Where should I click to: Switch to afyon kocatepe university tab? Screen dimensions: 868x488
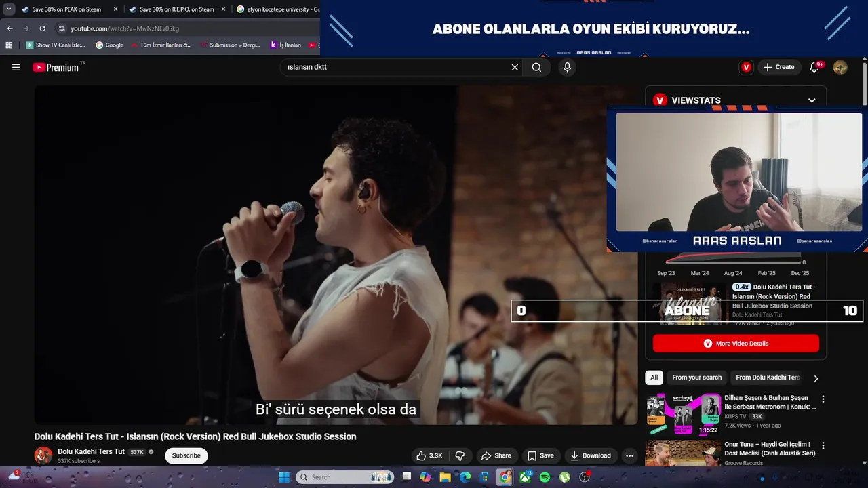tap(277, 9)
